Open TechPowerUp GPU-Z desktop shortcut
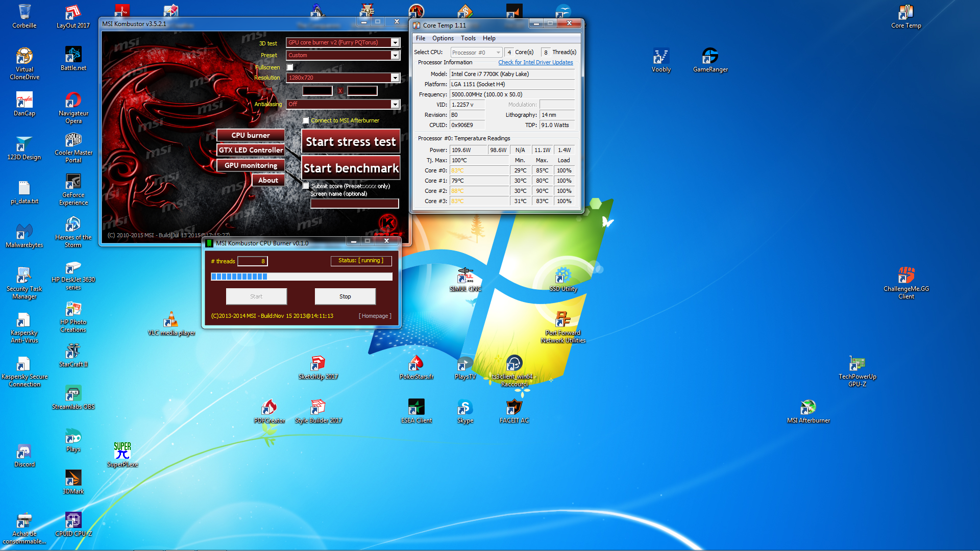The height and width of the screenshot is (551, 980). pos(857,364)
